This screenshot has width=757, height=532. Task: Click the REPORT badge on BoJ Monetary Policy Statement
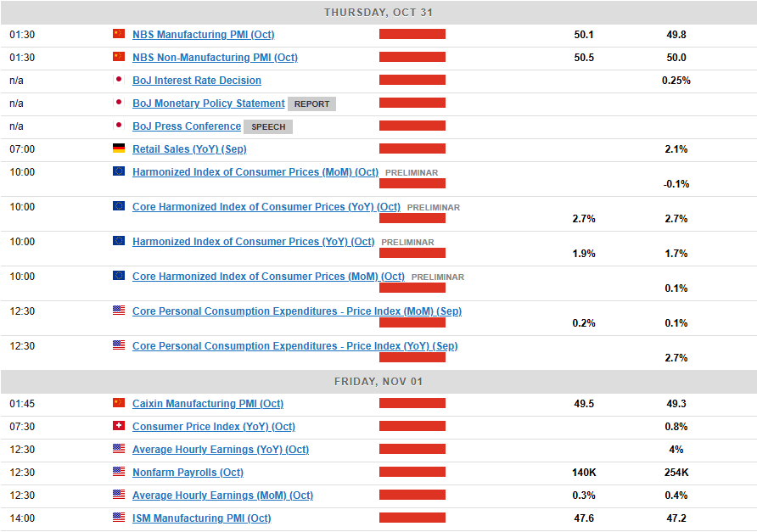pos(312,104)
